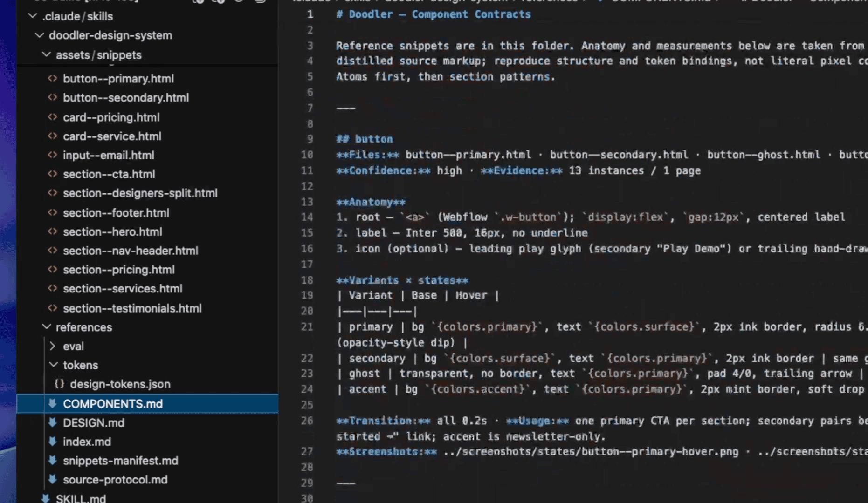Click the markdown icon of DESIGN.md
Viewport: 868px width, 503px height.
click(53, 422)
